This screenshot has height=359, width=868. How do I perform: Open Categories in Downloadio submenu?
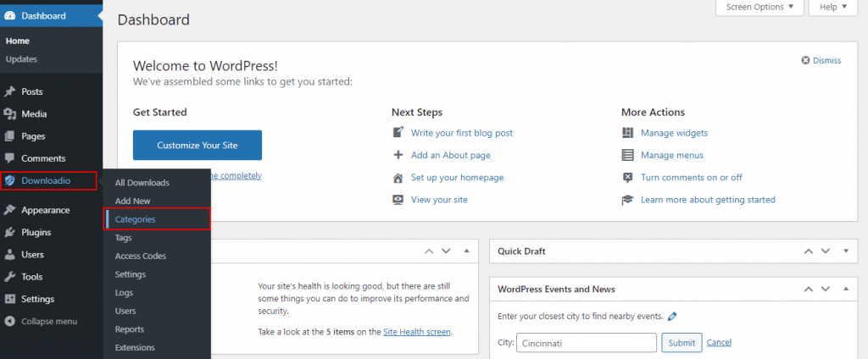(135, 219)
